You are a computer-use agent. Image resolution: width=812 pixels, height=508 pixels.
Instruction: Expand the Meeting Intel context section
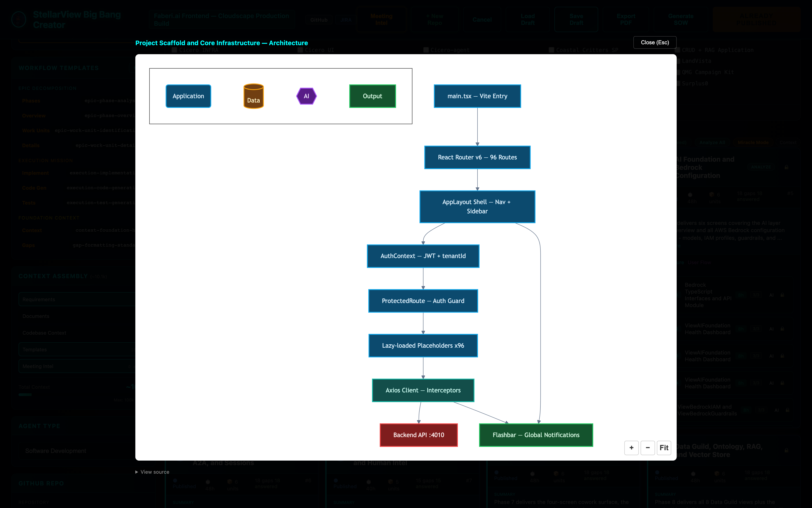click(77, 366)
